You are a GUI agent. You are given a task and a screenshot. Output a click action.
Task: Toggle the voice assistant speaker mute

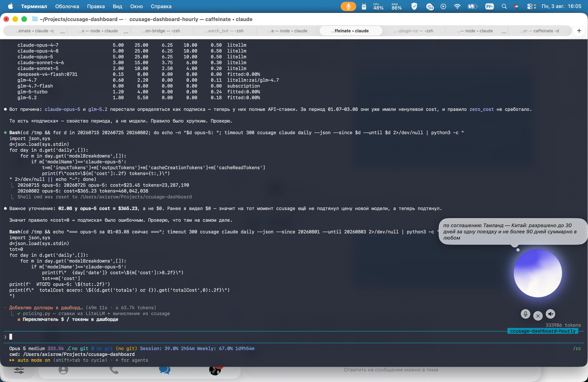[551, 314]
